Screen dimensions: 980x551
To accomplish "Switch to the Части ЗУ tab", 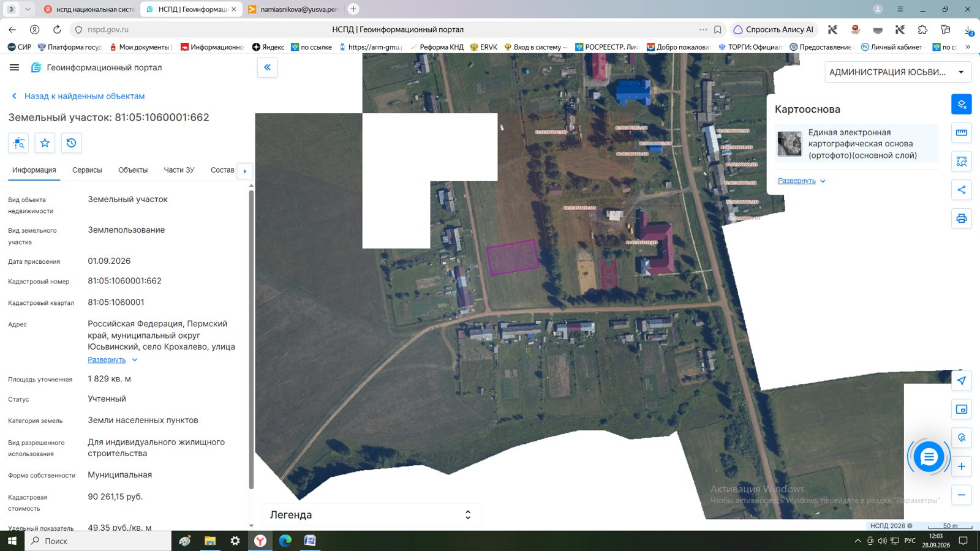I will 179,170.
